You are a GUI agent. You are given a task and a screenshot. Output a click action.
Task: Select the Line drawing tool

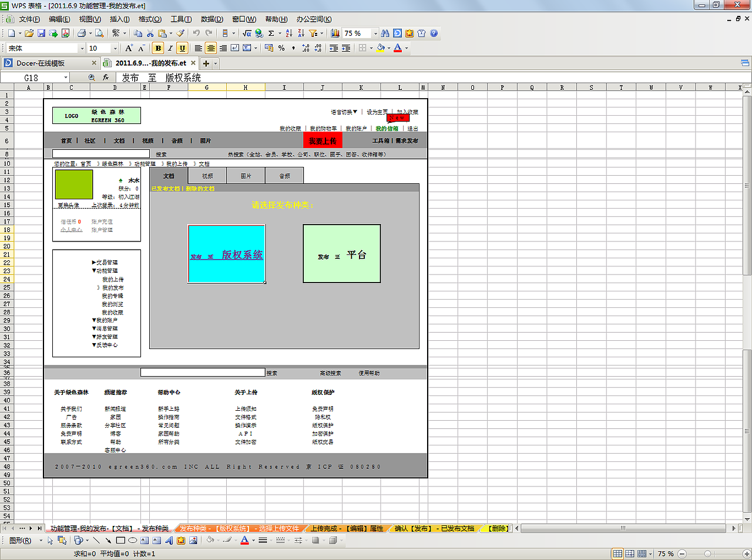pos(96,540)
